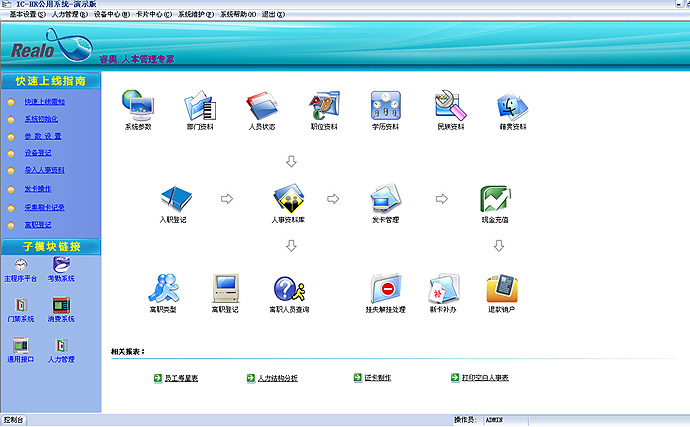690x427 pixels.
Task: Open the 学历资料 gauges icon
Action: [385, 105]
